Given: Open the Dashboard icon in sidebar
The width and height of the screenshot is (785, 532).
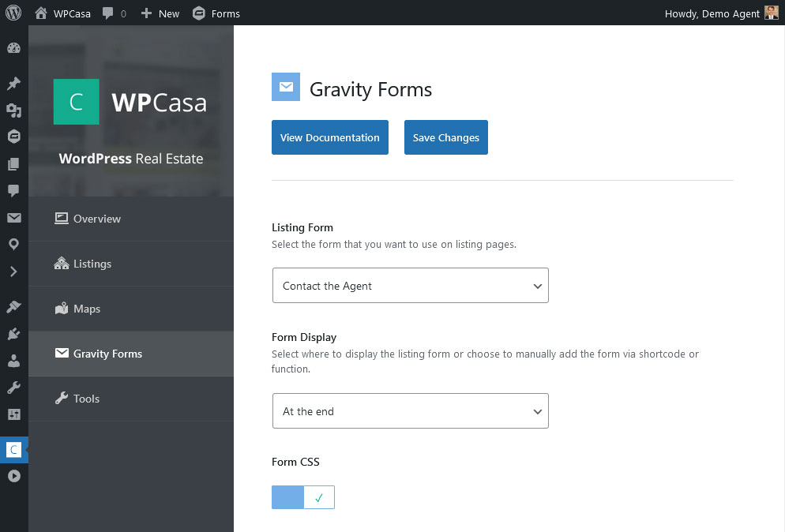Looking at the screenshot, I should (x=13, y=48).
